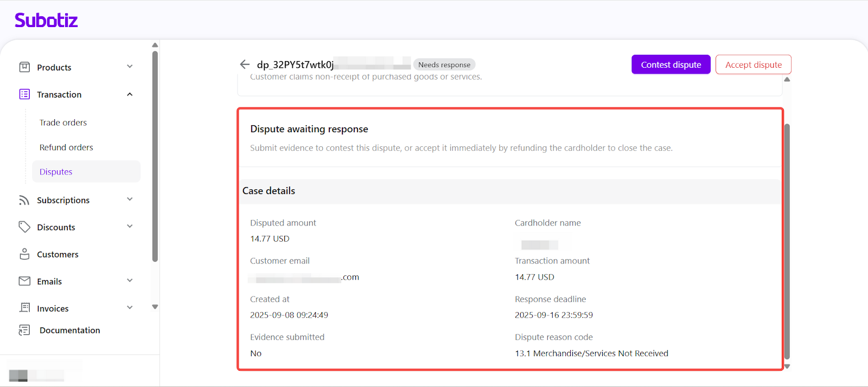Select Disputes in the sidebar
This screenshot has height=387, width=868.
tap(56, 172)
